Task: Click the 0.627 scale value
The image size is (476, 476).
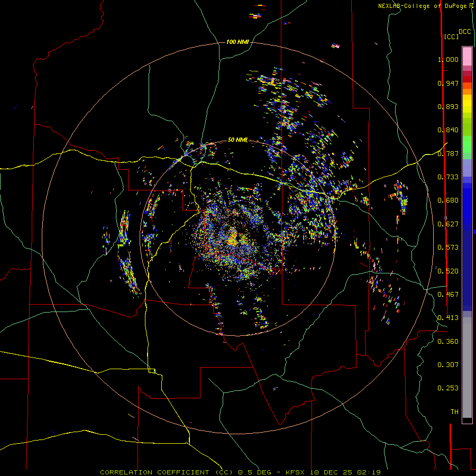Action: [448, 224]
